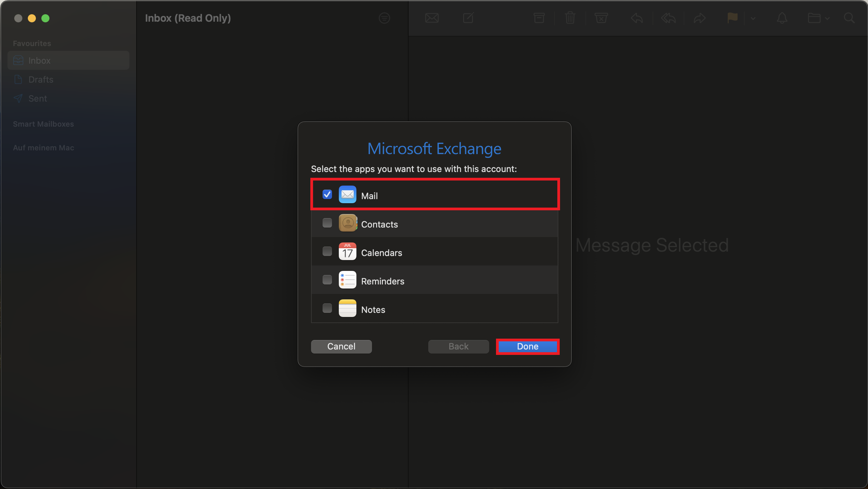This screenshot has width=868, height=489.
Task: Select Drafts mailbox in sidebar
Action: tap(41, 80)
